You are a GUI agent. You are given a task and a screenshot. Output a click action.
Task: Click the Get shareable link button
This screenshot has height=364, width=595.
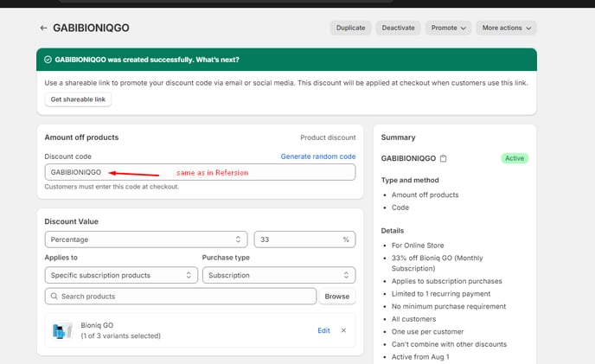point(78,99)
